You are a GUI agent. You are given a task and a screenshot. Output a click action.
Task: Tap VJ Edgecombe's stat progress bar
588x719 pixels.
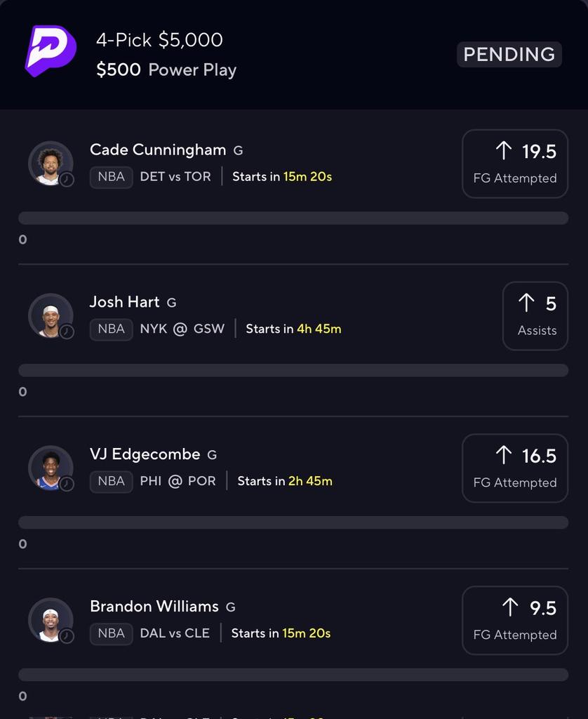(x=293, y=522)
